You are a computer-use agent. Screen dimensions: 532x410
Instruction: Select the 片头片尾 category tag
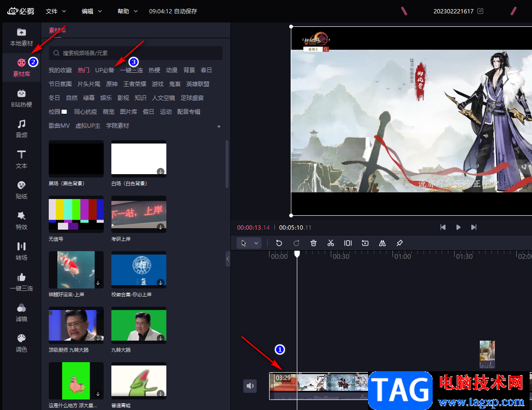(x=89, y=84)
